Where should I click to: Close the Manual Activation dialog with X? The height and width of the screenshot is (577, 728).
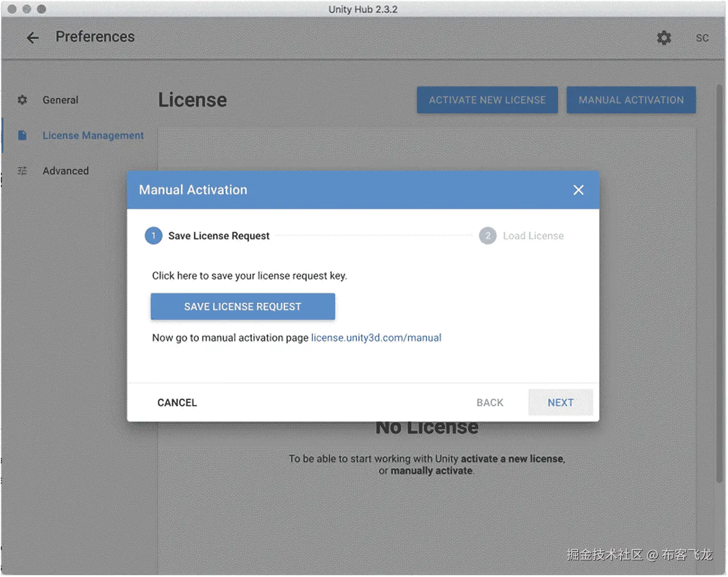(x=578, y=190)
